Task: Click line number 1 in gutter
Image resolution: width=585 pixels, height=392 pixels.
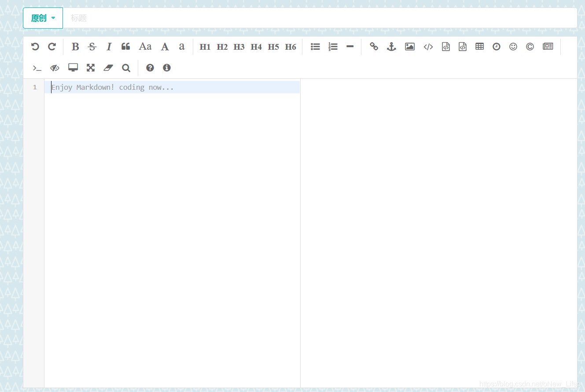Action: (35, 87)
